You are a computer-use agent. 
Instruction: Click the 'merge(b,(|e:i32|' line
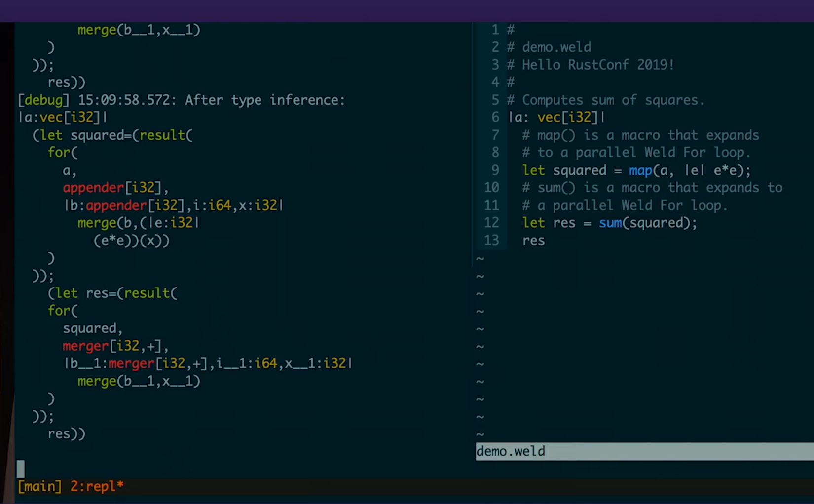(139, 223)
